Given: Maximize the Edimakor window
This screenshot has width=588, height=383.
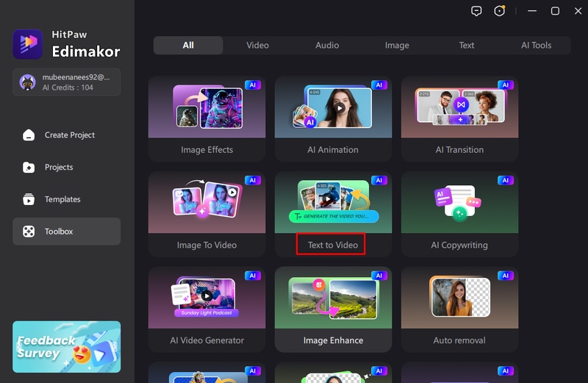Looking at the screenshot, I should [555, 11].
